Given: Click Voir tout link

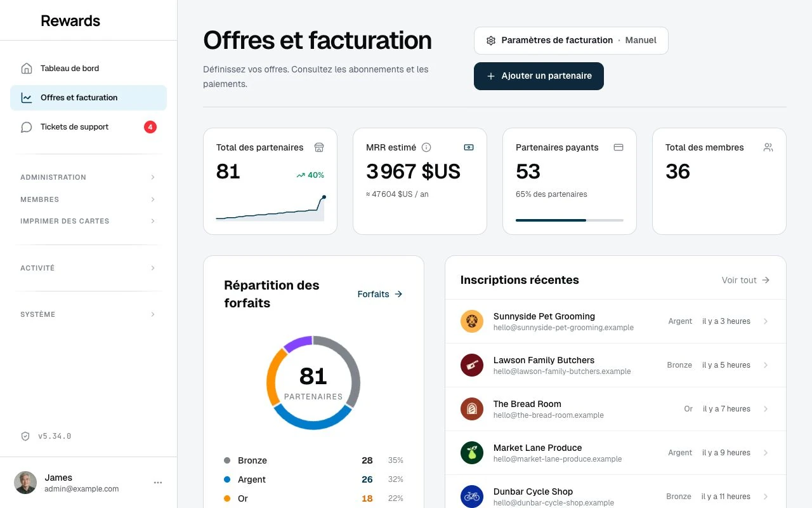Looking at the screenshot, I should tap(746, 280).
